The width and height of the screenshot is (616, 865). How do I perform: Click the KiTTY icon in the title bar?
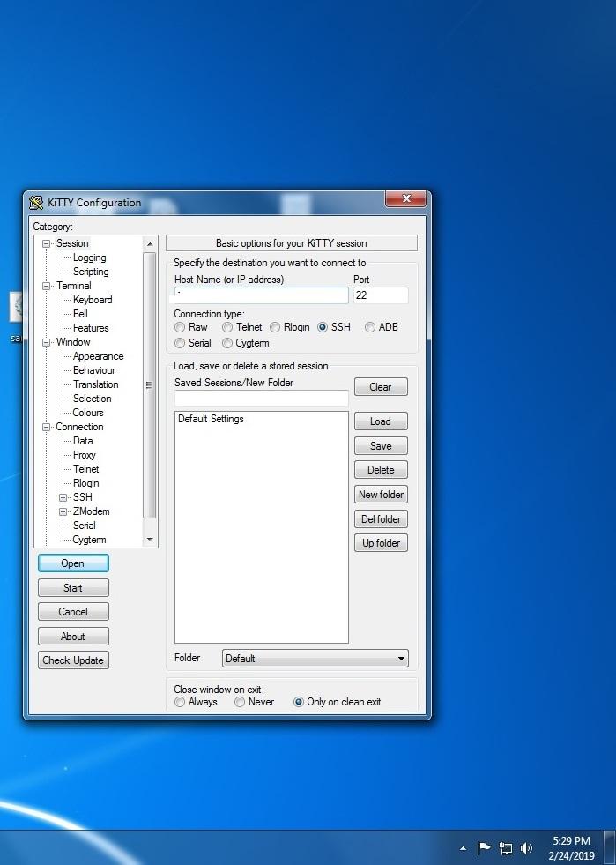coord(36,203)
